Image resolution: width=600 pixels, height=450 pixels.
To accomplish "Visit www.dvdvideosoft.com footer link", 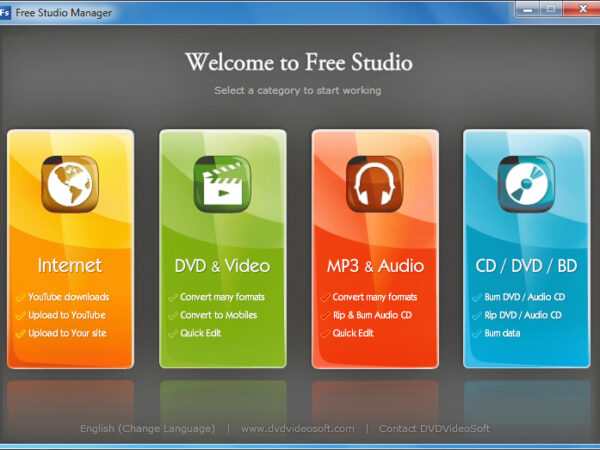I will coord(298,428).
